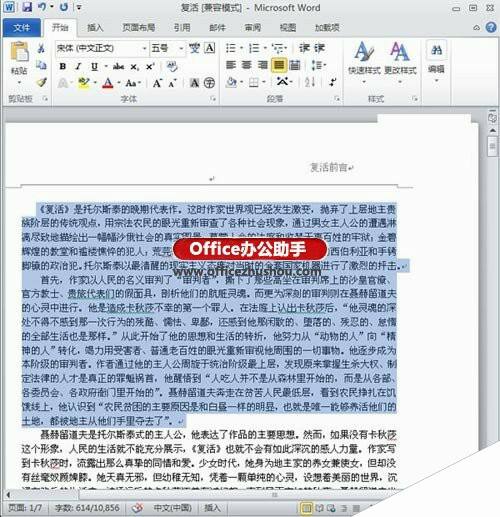Apply paragraph shading paint bucket

[231, 82]
